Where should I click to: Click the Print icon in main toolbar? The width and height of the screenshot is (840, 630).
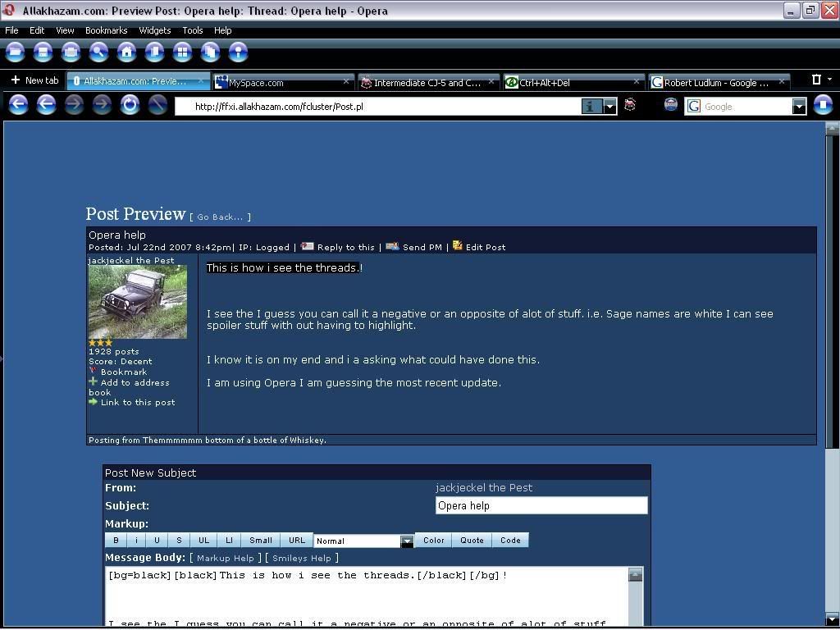(71, 52)
